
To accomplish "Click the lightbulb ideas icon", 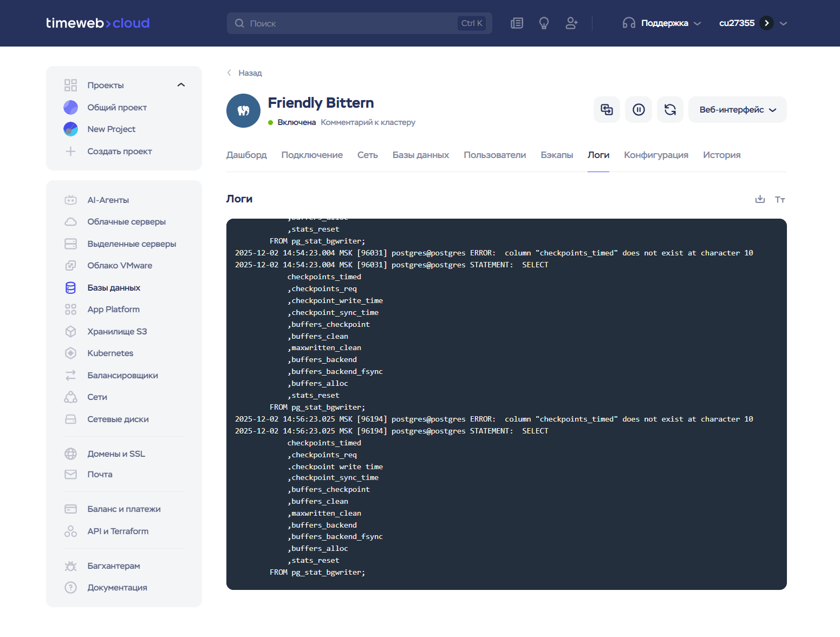I will point(544,23).
